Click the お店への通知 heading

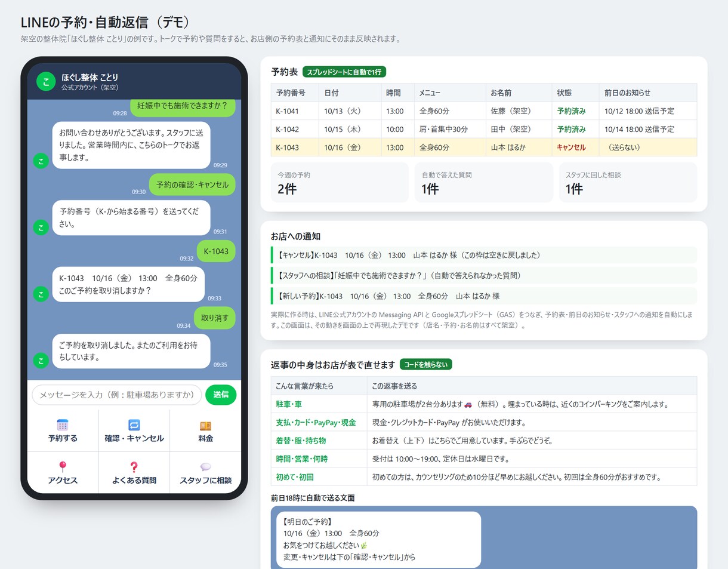295,236
